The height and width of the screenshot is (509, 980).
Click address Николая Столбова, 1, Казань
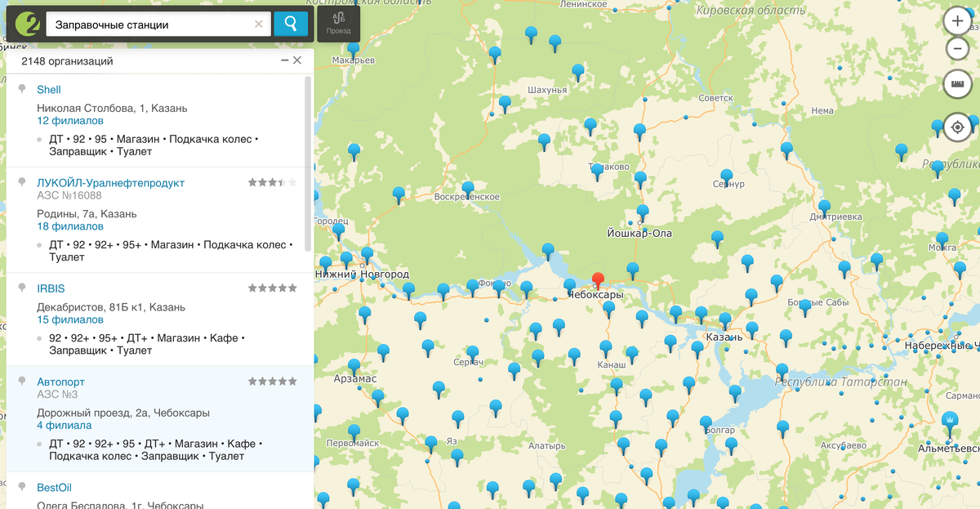112,108
